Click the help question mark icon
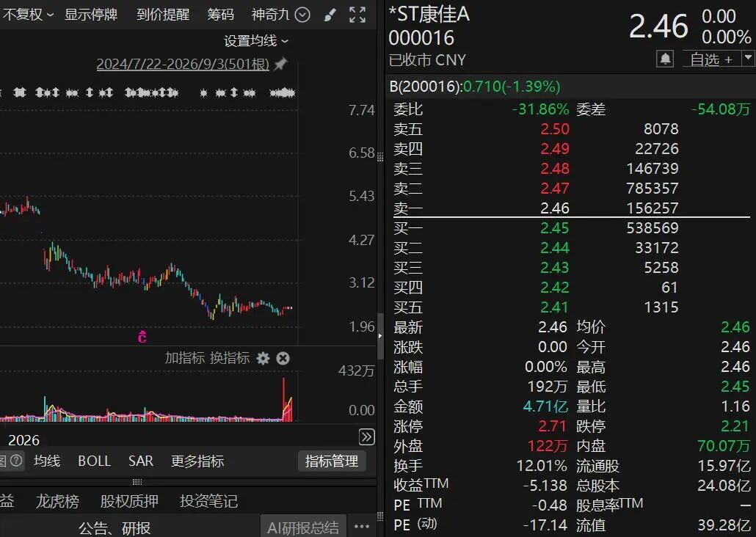 point(16,461)
